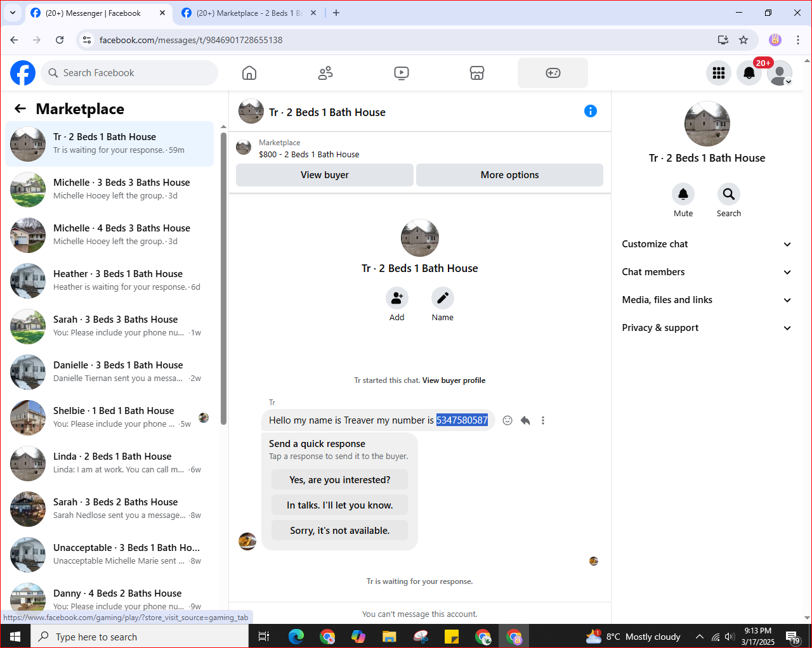
Task: Open Task View on the taskbar
Action: pyautogui.click(x=264, y=637)
